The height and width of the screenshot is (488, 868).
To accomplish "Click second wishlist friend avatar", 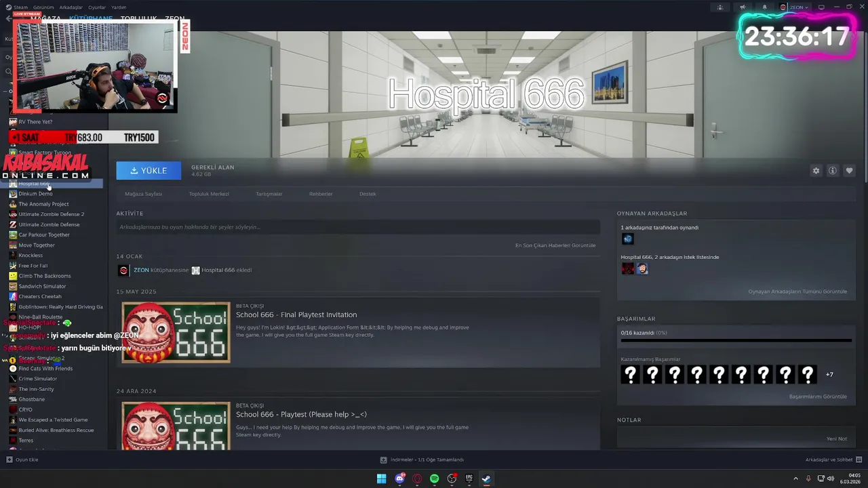I will point(642,268).
